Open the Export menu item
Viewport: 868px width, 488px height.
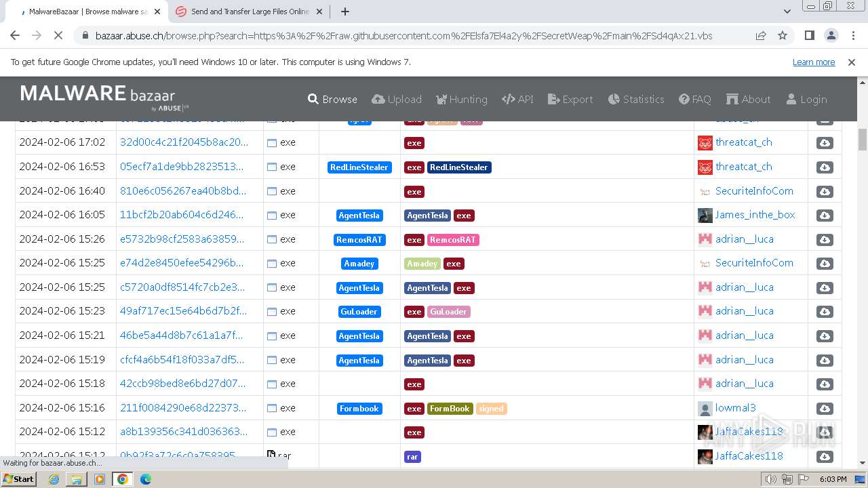[570, 99]
